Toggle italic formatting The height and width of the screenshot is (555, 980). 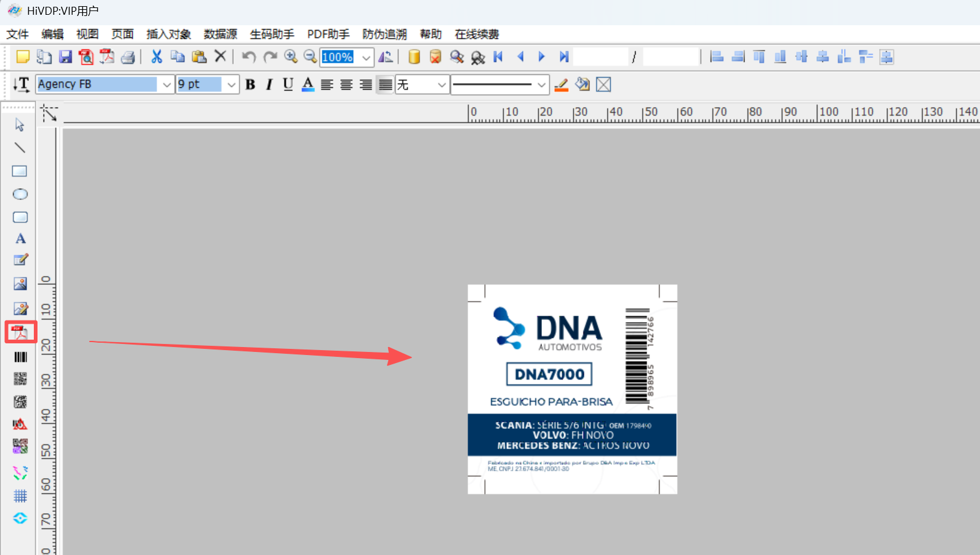tap(269, 85)
